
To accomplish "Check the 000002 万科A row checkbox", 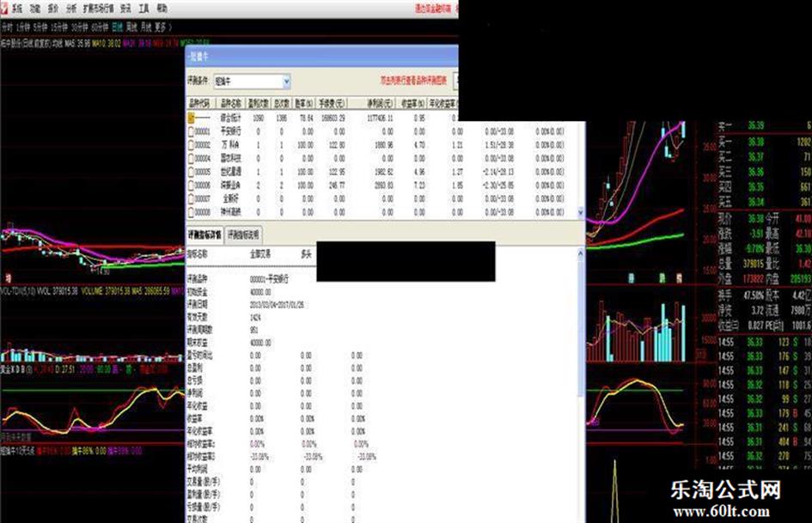I will (x=192, y=145).
